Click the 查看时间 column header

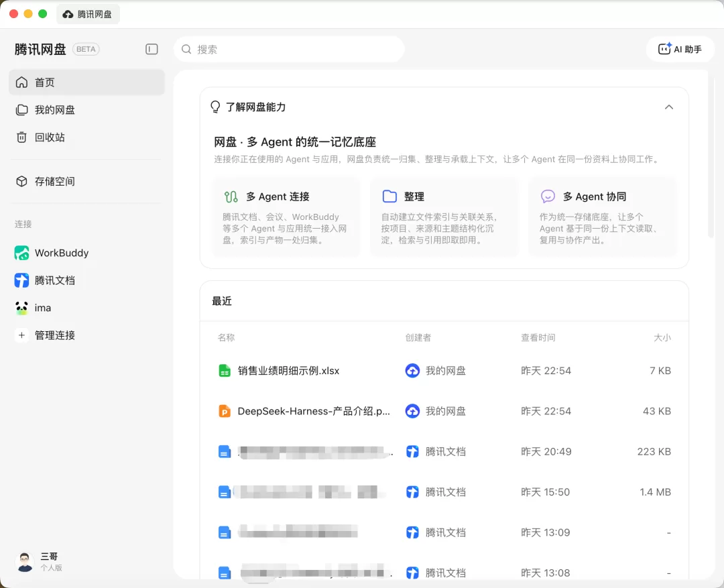click(x=538, y=338)
